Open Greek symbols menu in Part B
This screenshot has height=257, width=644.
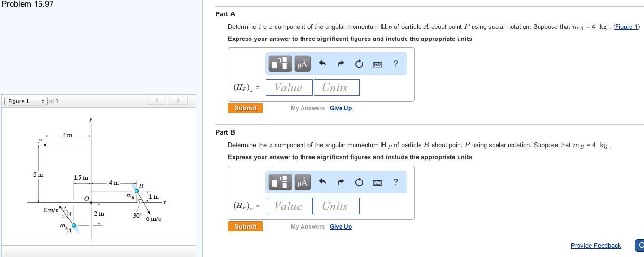point(302,182)
